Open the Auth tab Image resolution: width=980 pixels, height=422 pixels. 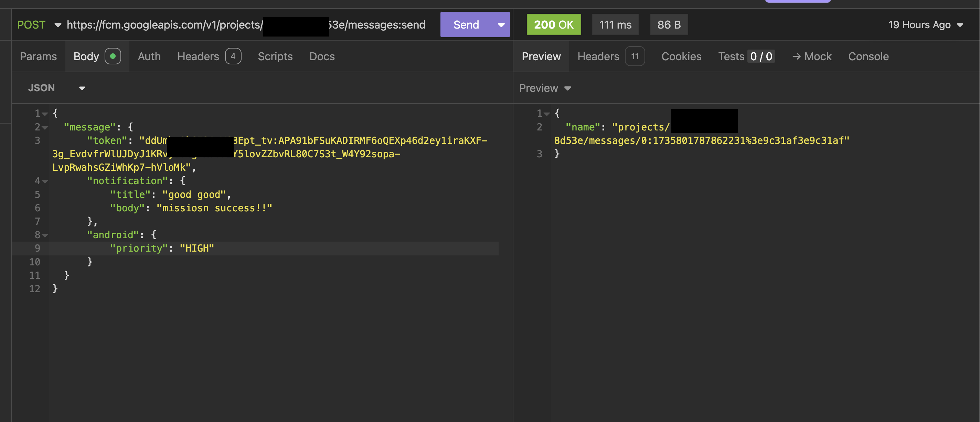point(149,56)
